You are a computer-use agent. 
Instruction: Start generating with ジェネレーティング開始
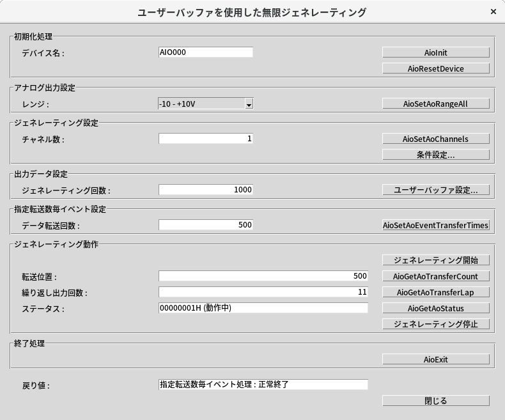[x=436, y=260]
